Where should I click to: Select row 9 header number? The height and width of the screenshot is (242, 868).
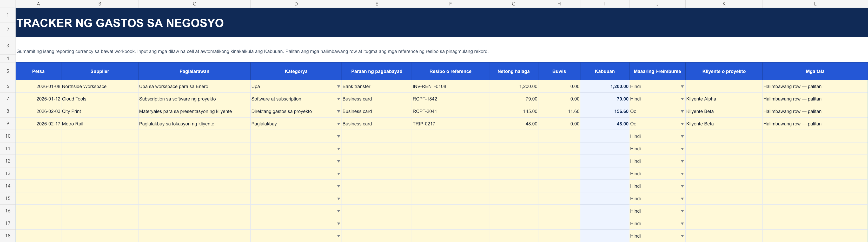8,124
